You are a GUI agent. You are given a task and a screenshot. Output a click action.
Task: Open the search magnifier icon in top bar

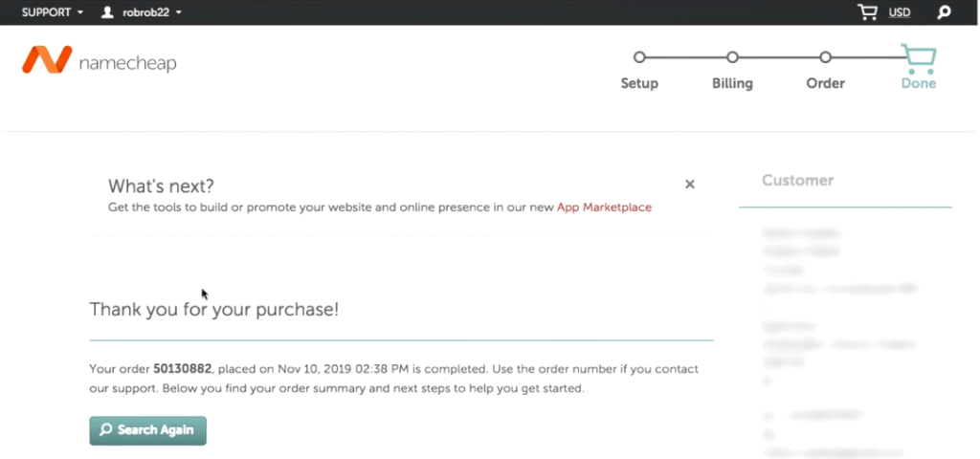point(944,12)
